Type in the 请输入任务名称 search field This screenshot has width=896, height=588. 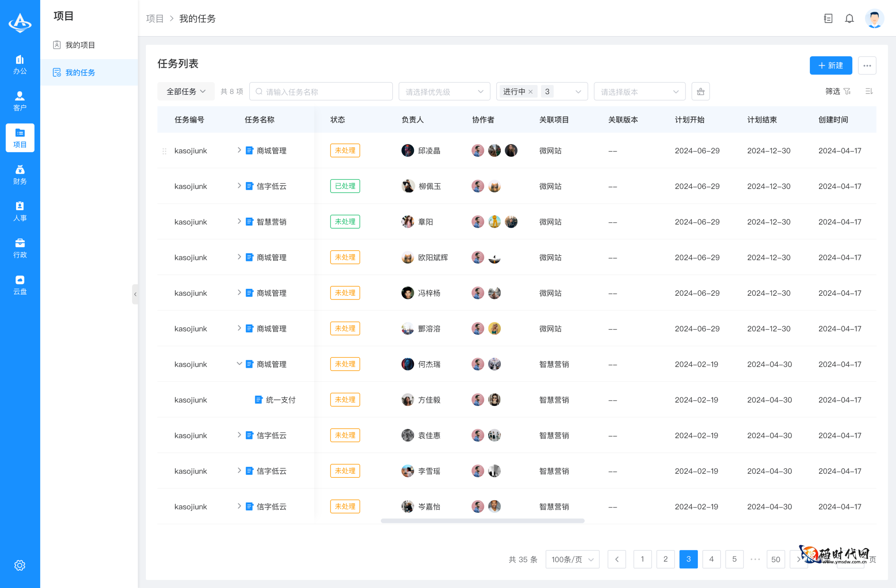[x=321, y=91]
